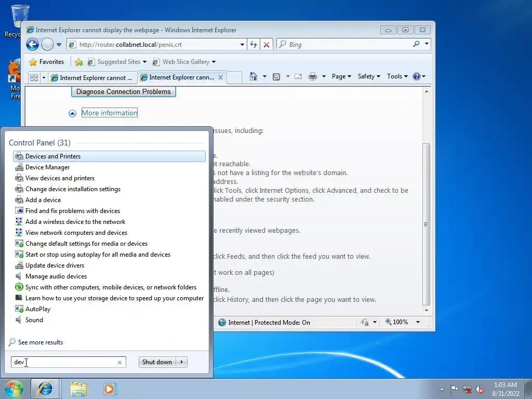This screenshot has height=399, width=532.
Task: Select Add a wireless device to the network
Action: pyautogui.click(x=109, y=221)
